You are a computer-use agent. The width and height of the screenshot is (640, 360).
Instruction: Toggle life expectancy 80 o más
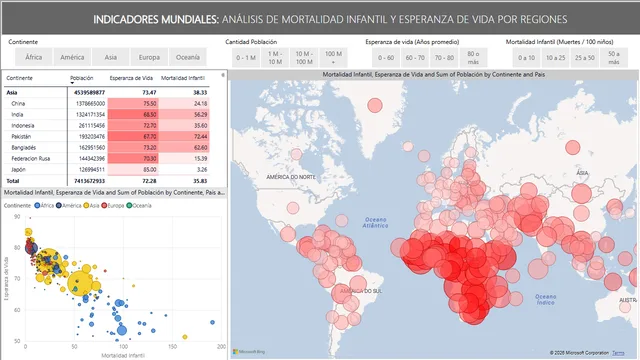pos(473,58)
